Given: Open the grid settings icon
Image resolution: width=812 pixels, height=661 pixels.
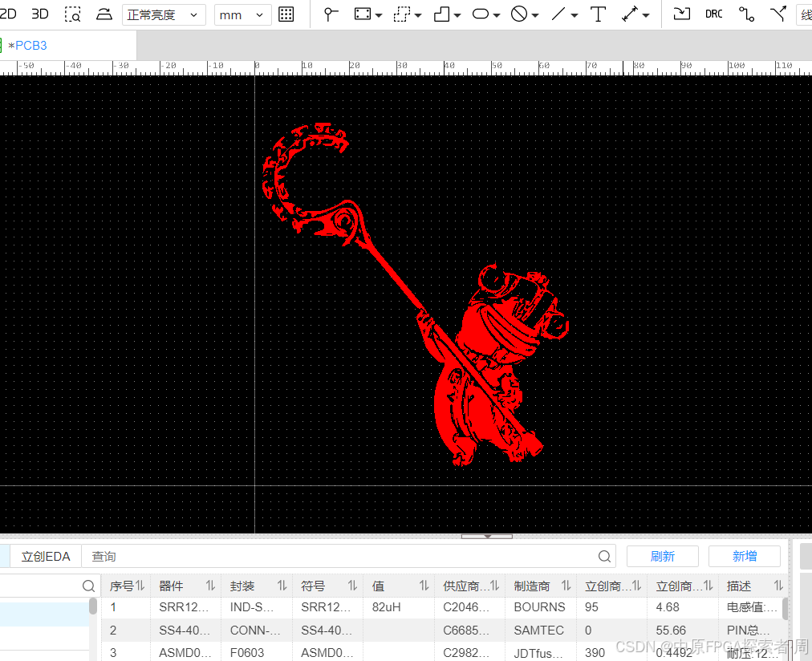Looking at the screenshot, I should (286, 14).
